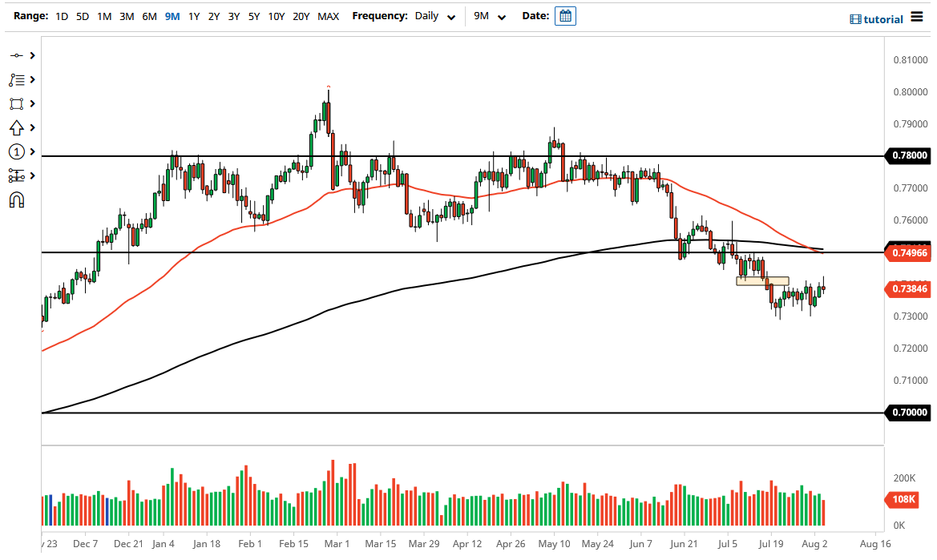Set range to 5D
This screenshot has width=937, height=560.
pos(83,16)
